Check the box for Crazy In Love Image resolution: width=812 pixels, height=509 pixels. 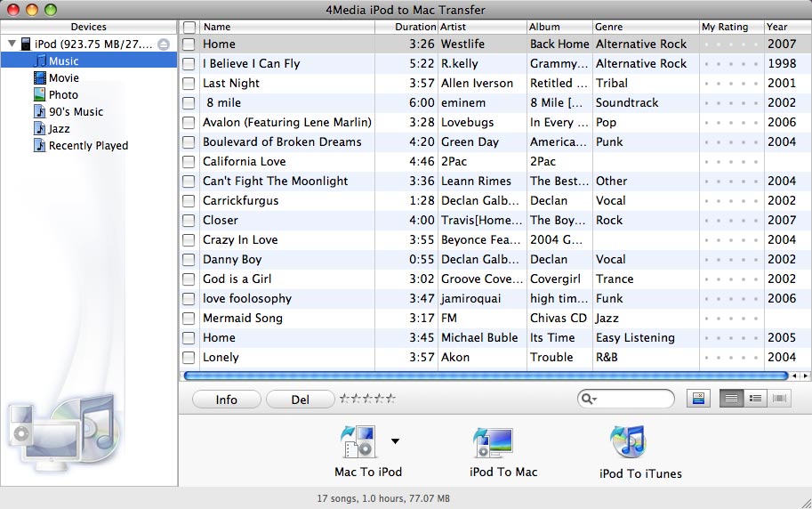[x=189, y=240]
